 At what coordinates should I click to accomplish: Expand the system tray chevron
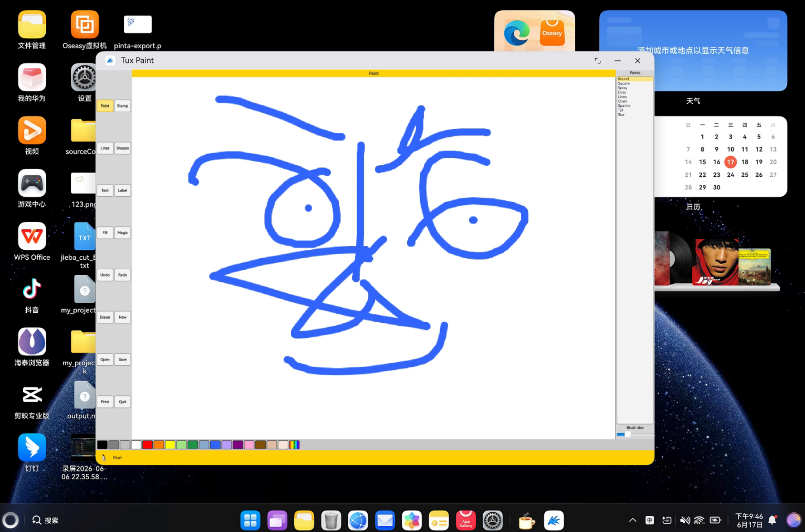633,520
